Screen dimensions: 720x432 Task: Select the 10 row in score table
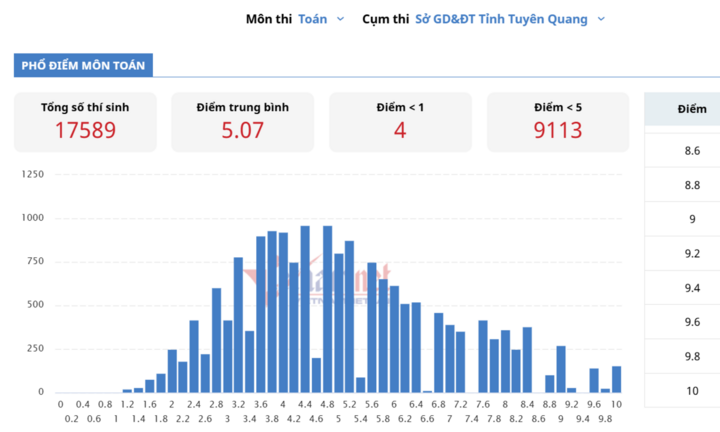(682, 391)
